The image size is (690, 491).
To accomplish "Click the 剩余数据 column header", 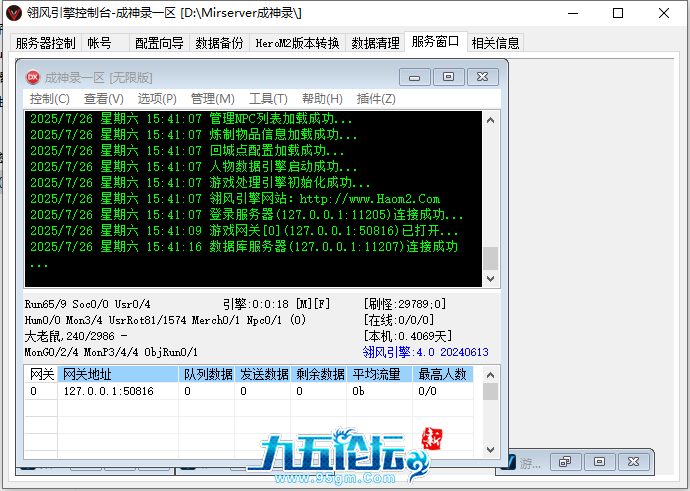I will click(x=319, y=374).
